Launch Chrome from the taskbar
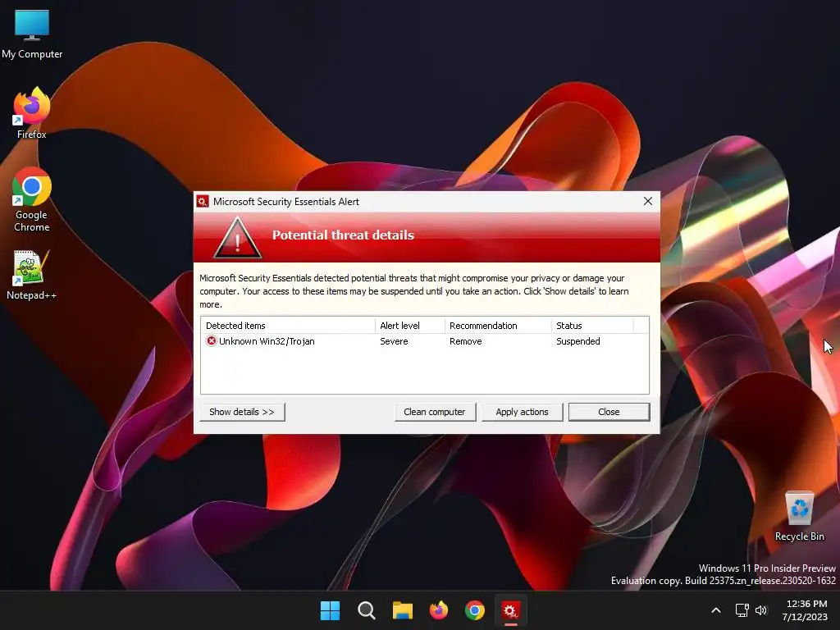This screenshot has height=630, width=840. point(475,610)
